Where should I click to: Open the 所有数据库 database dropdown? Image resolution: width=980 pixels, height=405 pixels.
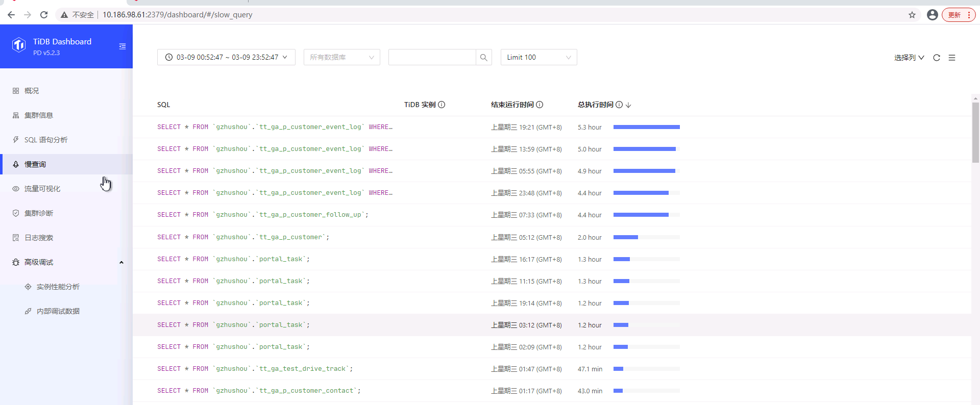tap(341, 57)
